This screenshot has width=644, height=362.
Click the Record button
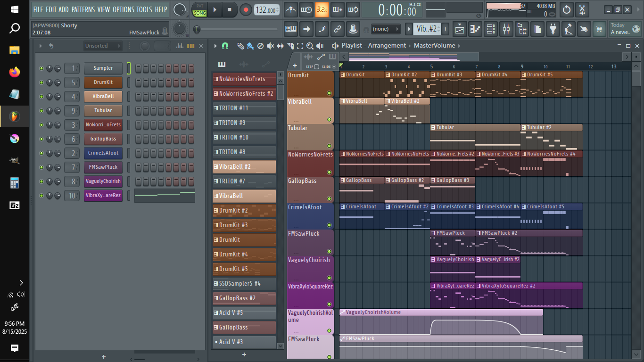[x=246, y=9]
